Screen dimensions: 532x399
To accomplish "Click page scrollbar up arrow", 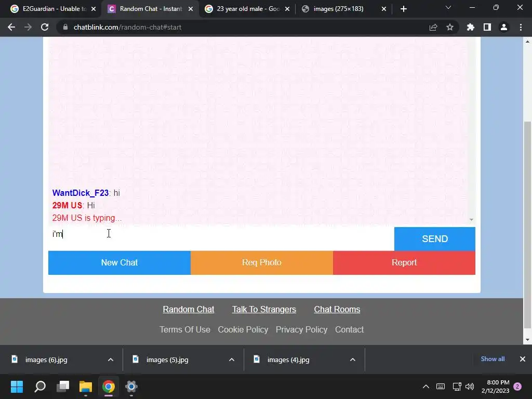I will pos(527,42).
